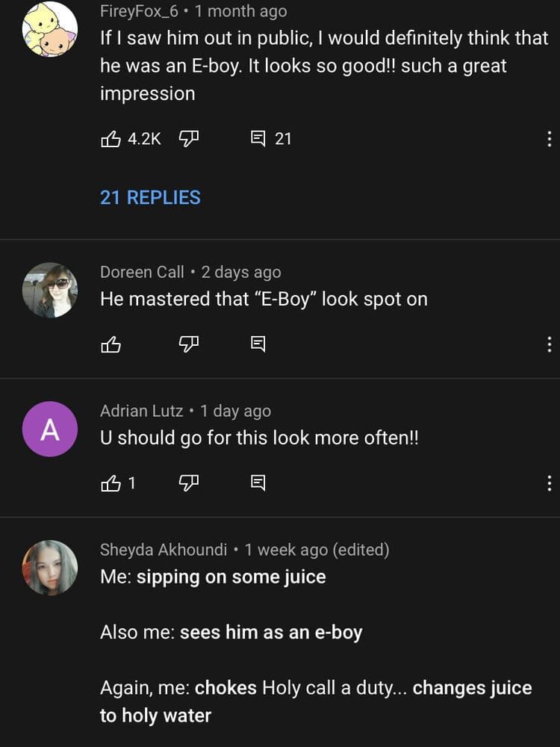This screenshot has height=747, width=560.
Task: Like Adrian Lutz's comment
Action: tap(111, 483)
